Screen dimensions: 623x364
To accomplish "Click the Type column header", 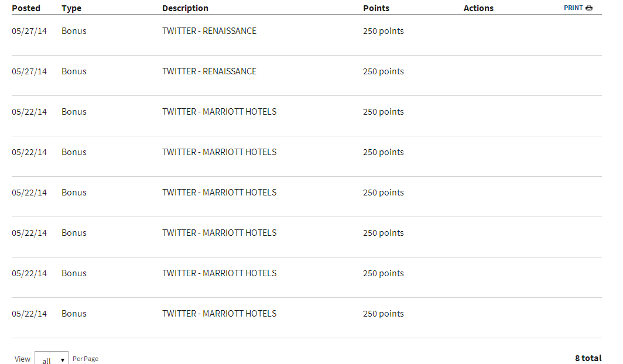I will tap(71, 8).
